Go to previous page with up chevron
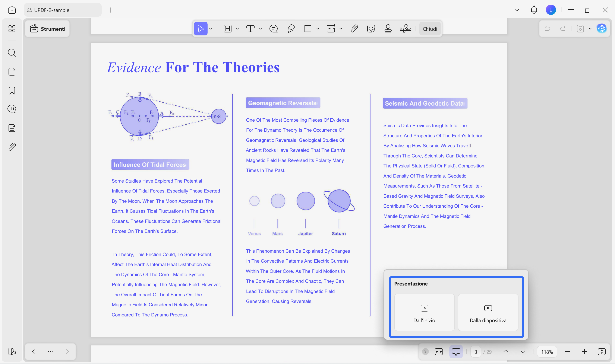This screenshot has height=364, width=615. pos(505,351)
